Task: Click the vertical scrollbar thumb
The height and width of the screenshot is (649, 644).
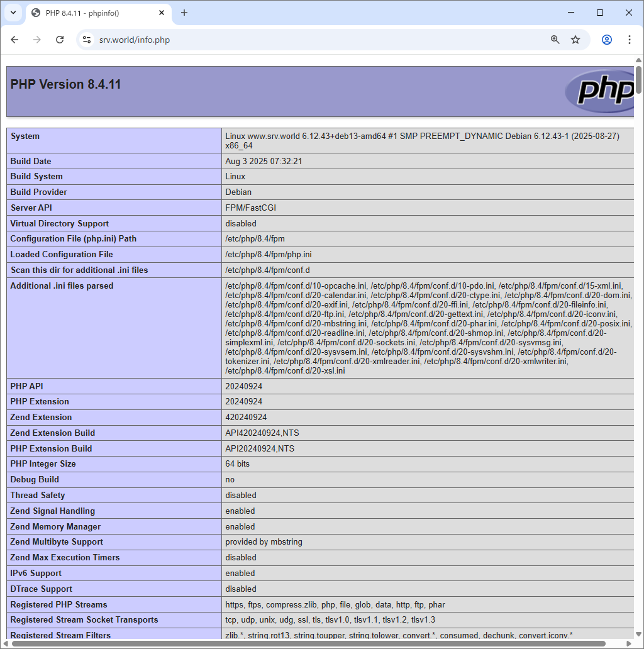Action: point(638,80)
